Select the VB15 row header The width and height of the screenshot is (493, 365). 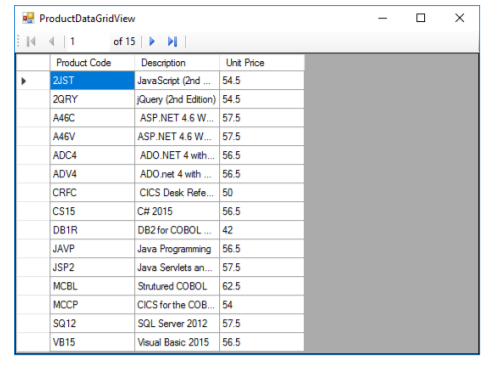tap(33, 342)
